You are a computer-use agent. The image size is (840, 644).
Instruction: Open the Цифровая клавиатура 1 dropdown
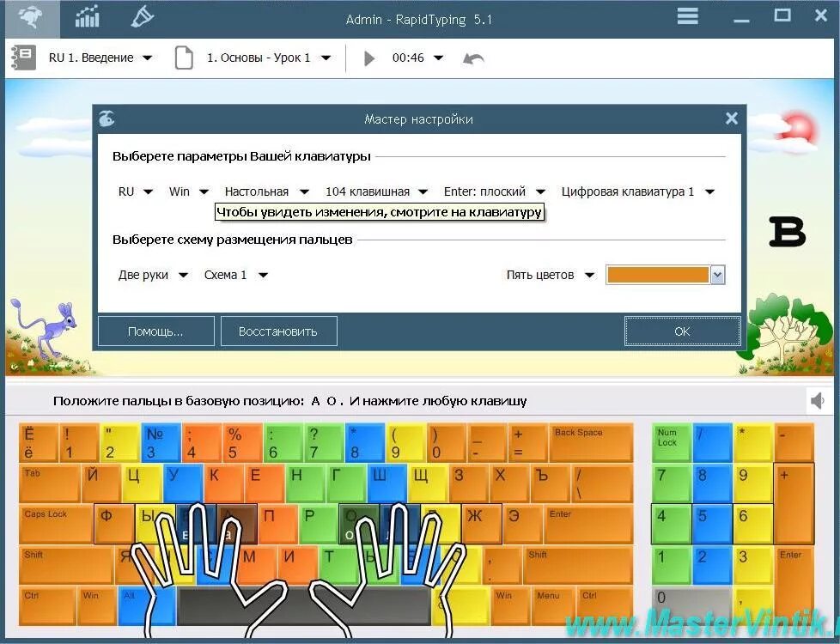pyautogui.click(x=637, y=191)
